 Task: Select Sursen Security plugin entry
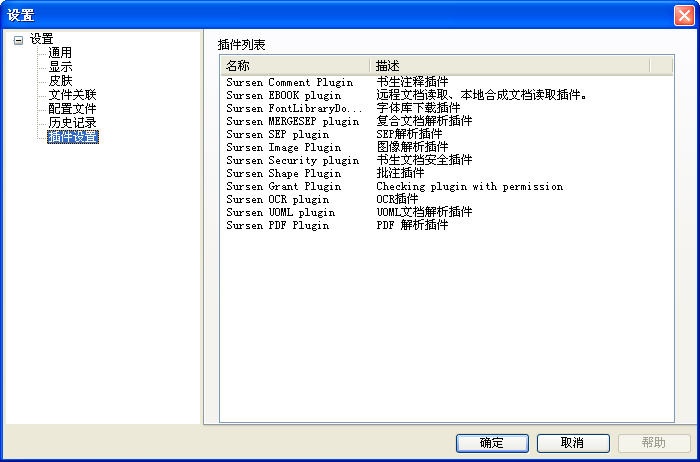[292, 160]
